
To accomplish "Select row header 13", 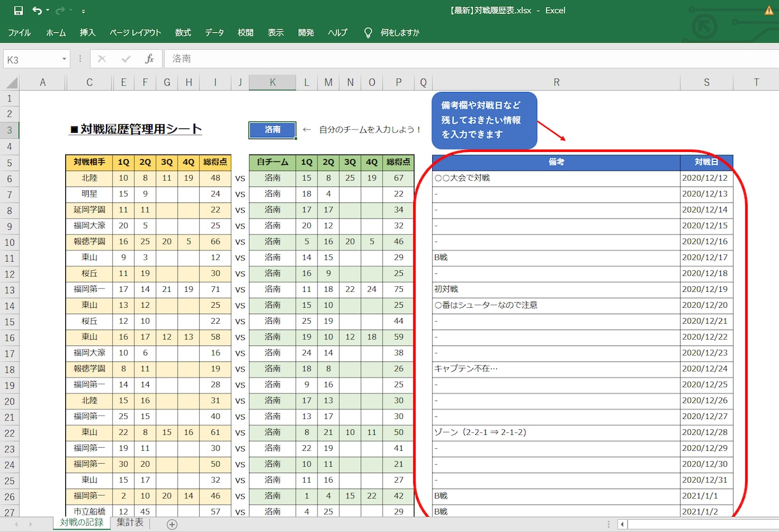I will coord(10,289).
